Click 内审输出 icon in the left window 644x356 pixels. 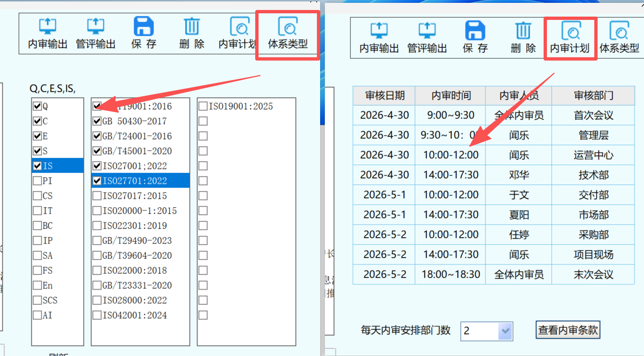tap(47, 27)
